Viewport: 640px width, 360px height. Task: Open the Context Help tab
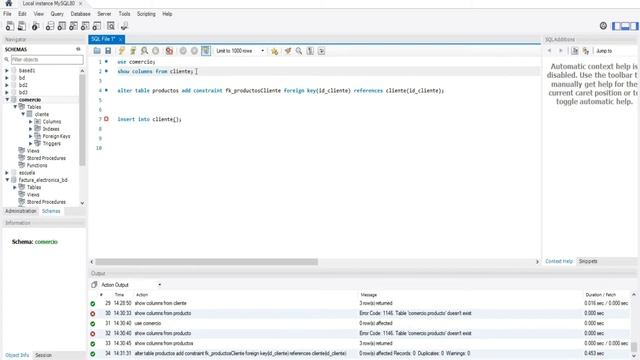(x=559, y=261)
